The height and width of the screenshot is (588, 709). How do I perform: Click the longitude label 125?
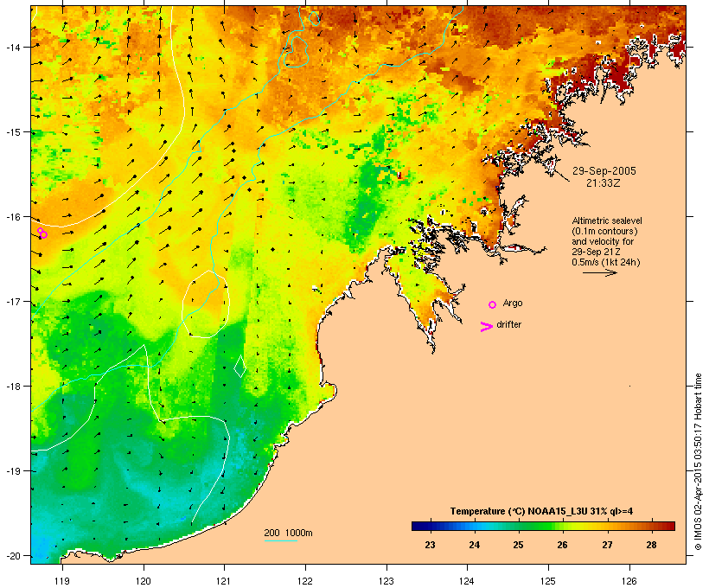(548, 581)
